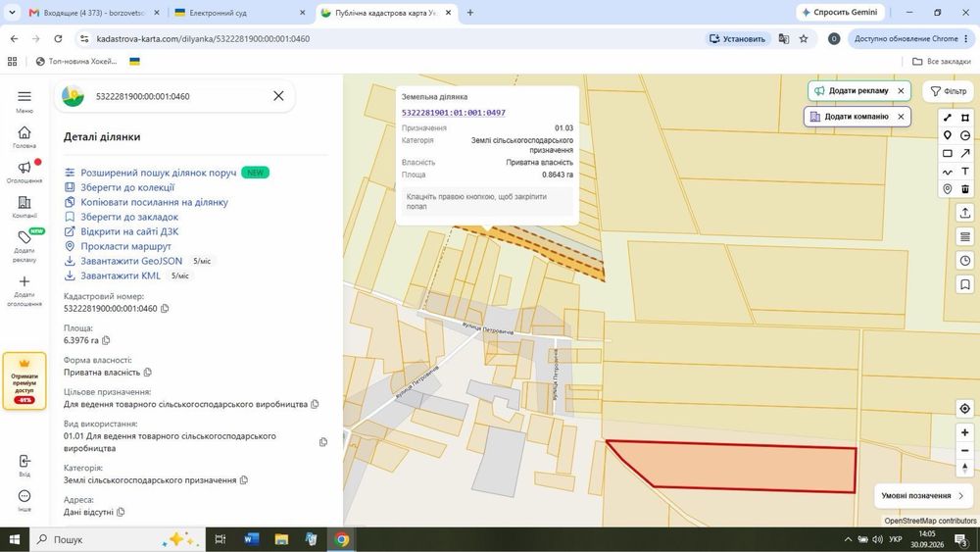Click the Установить install app button
Screen dimensions: 980x552
[737, 39]
